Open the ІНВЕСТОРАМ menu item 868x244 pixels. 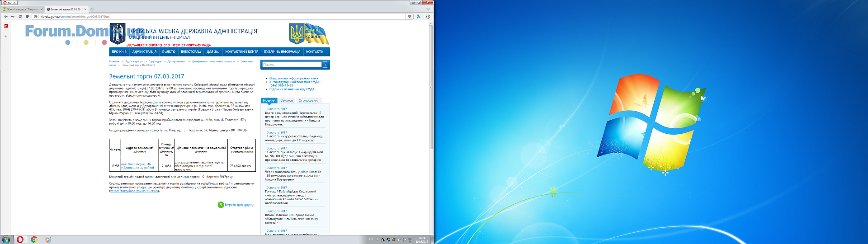pyautogui.click(x=191, y=52)
